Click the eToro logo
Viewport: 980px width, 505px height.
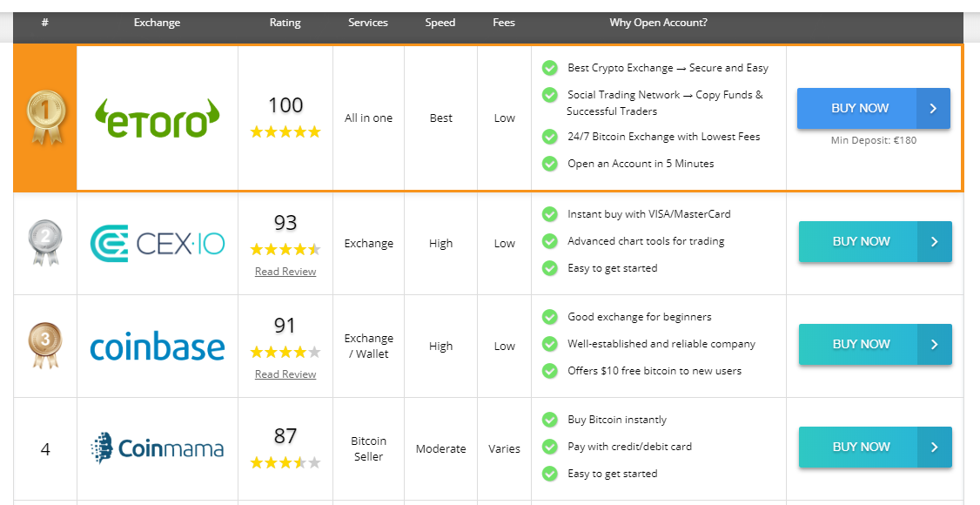157,118
